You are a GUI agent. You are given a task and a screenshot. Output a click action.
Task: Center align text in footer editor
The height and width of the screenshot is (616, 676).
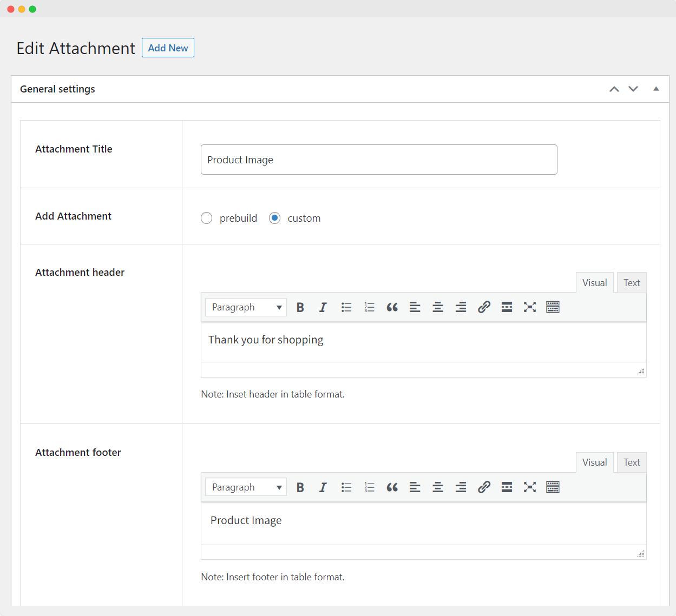438,487
